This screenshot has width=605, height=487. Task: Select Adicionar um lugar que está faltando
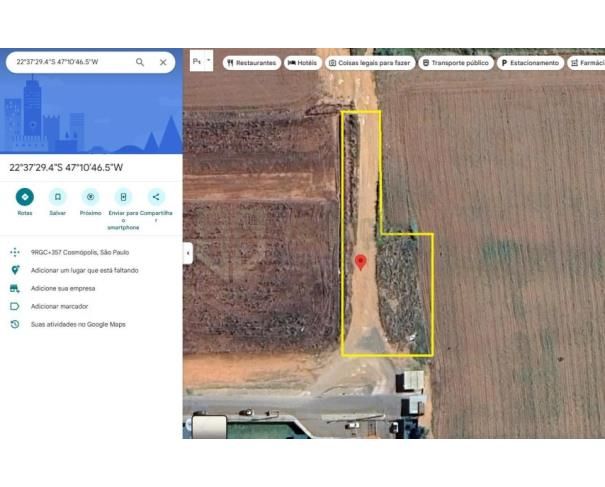point(84,271)
